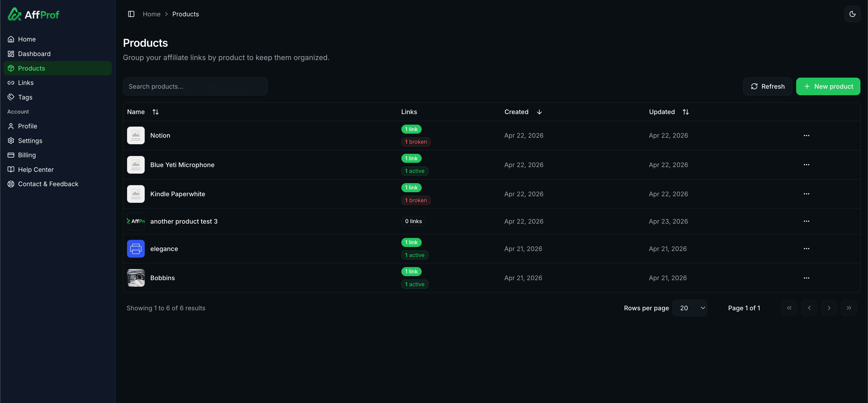Viewport: 868px width, 403px height.
Task: Open Tags in sidebar
Action: click(25, 97)
